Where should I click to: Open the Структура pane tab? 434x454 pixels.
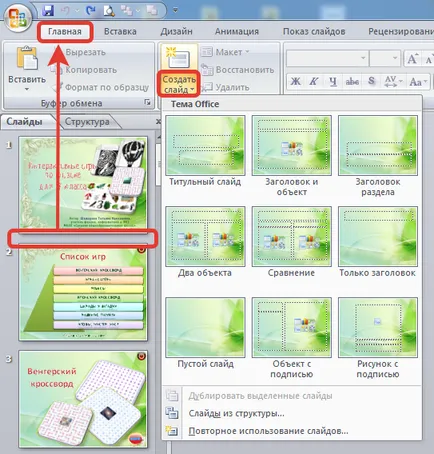[x=87, y=122]
